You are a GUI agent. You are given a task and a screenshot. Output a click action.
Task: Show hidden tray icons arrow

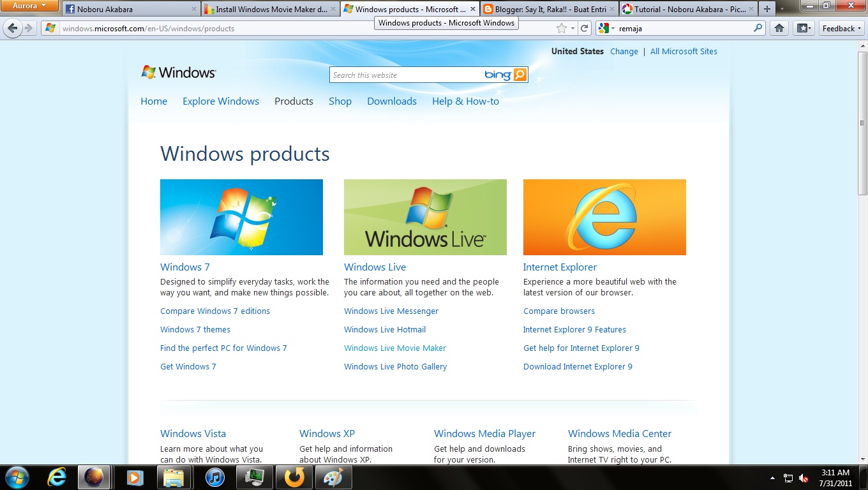tap(773, 478)
